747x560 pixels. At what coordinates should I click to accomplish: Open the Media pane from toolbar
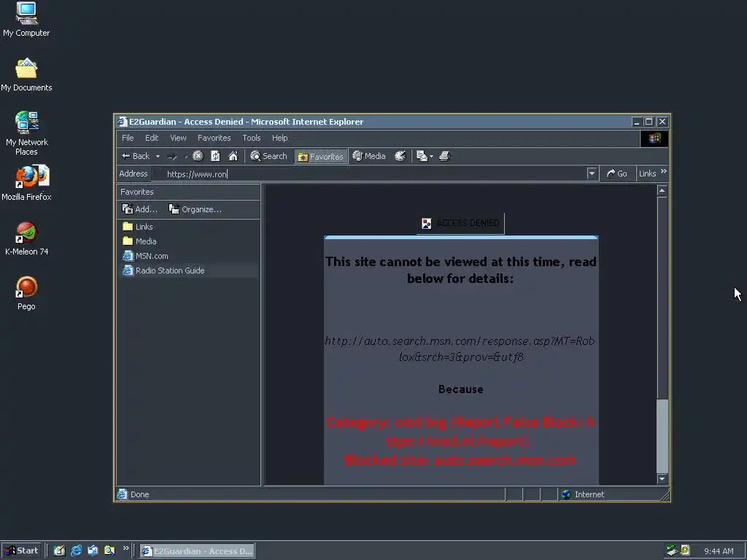point(369,156)
